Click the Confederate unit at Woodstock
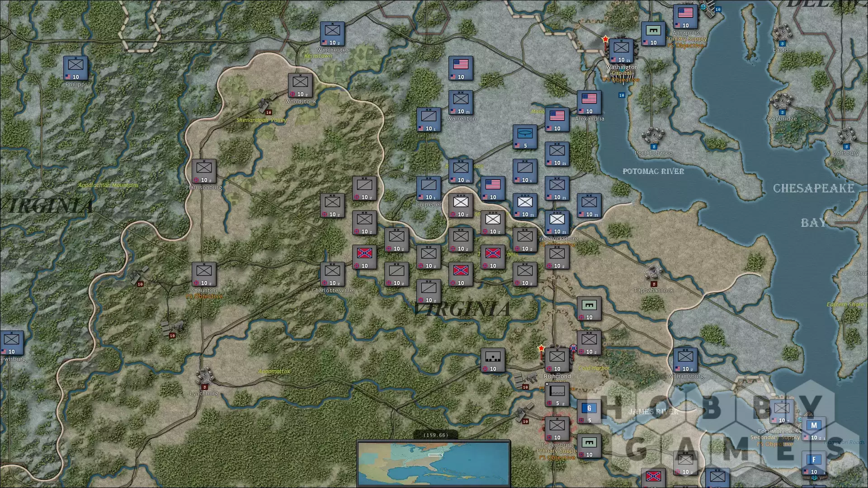The image size is (868, 488). pyautogui.click(x=300, y=85)
